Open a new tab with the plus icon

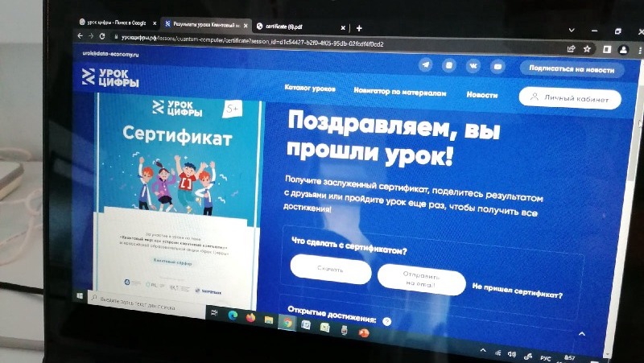pos(359,28)
